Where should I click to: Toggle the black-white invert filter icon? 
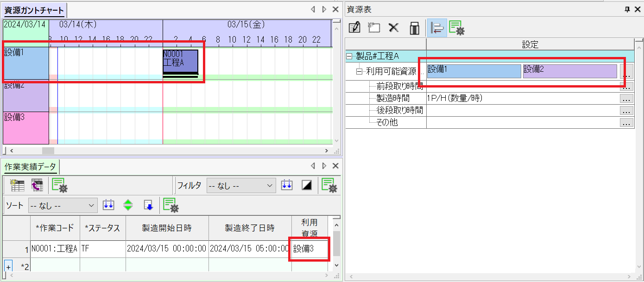click(x=307, y=186)
